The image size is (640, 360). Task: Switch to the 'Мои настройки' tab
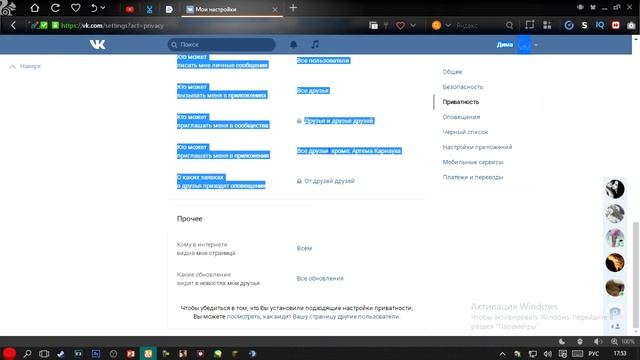click(x=231, y=9)
